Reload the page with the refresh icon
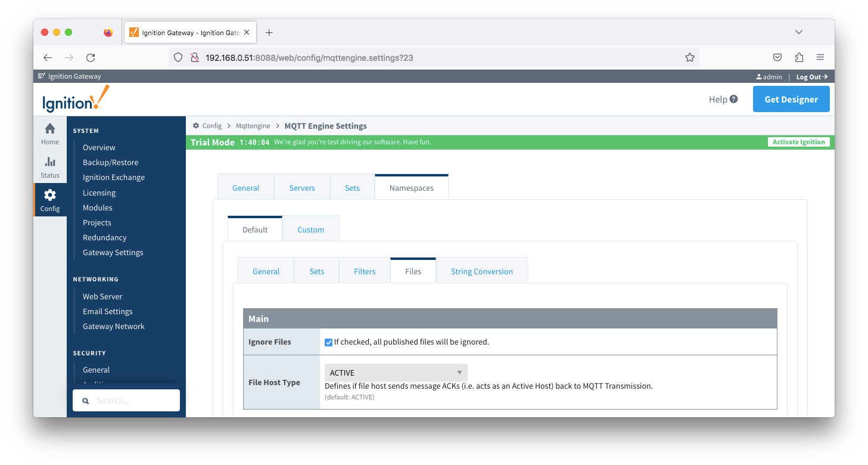Screen dimensions: 868x465 pos(91,58)
